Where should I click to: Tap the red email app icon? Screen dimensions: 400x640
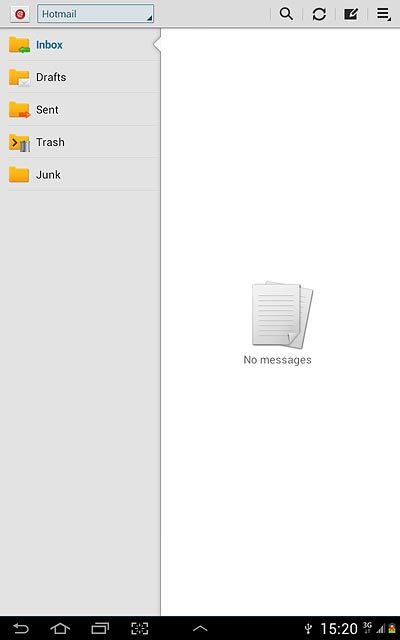20,14
